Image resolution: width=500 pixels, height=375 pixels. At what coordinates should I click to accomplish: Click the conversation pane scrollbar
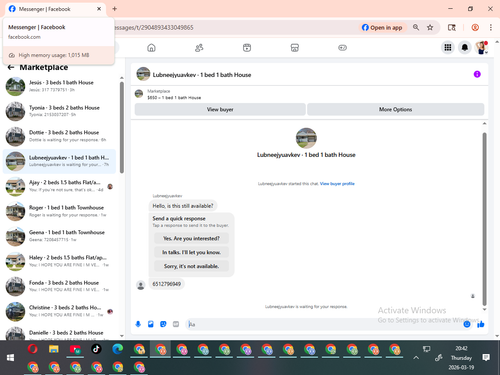pyautogui.click(x=484, y=219)
